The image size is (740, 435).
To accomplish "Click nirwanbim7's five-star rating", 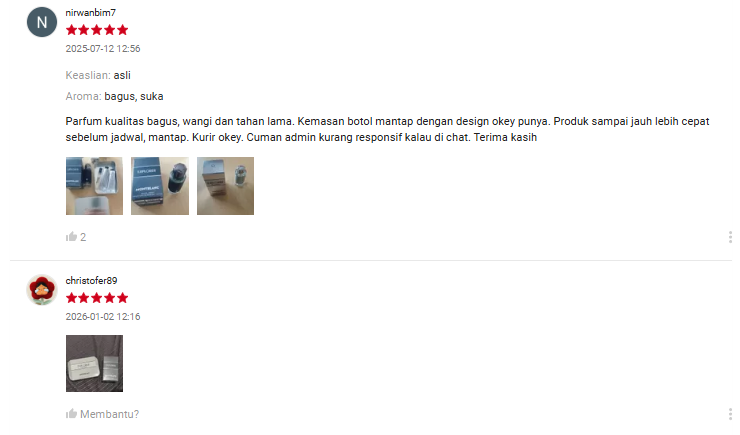I will [x=97, y=30].
